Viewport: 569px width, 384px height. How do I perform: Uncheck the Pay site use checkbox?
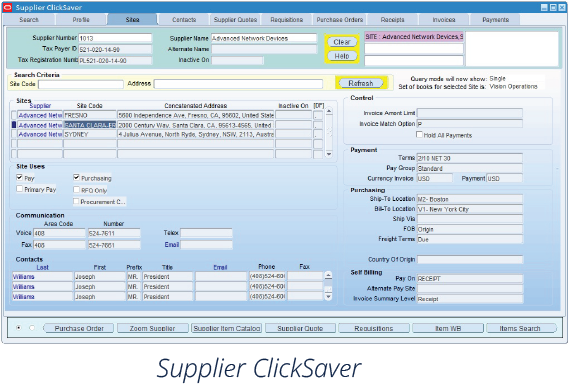pyautogui.click(x=20, y=177)
